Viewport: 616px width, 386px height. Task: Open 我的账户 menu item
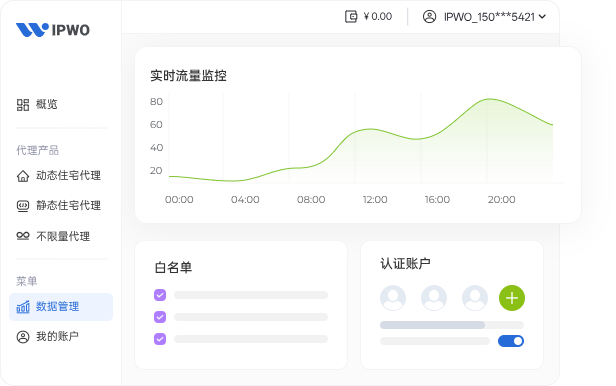[57, 337]
